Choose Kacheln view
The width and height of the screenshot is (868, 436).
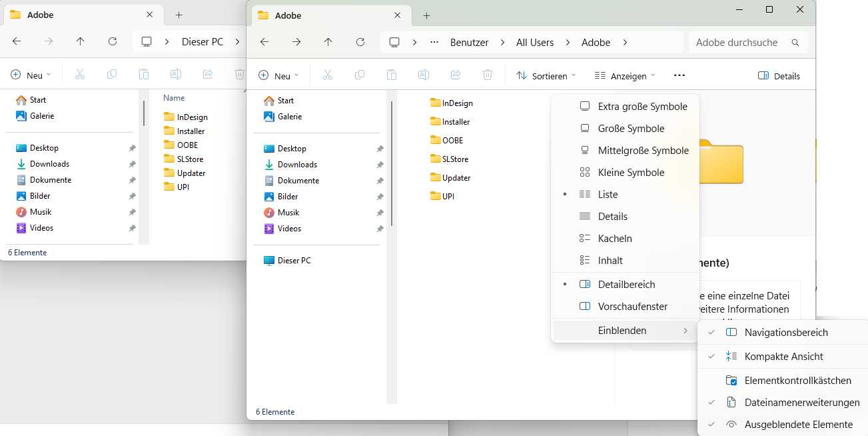[625, 238]
